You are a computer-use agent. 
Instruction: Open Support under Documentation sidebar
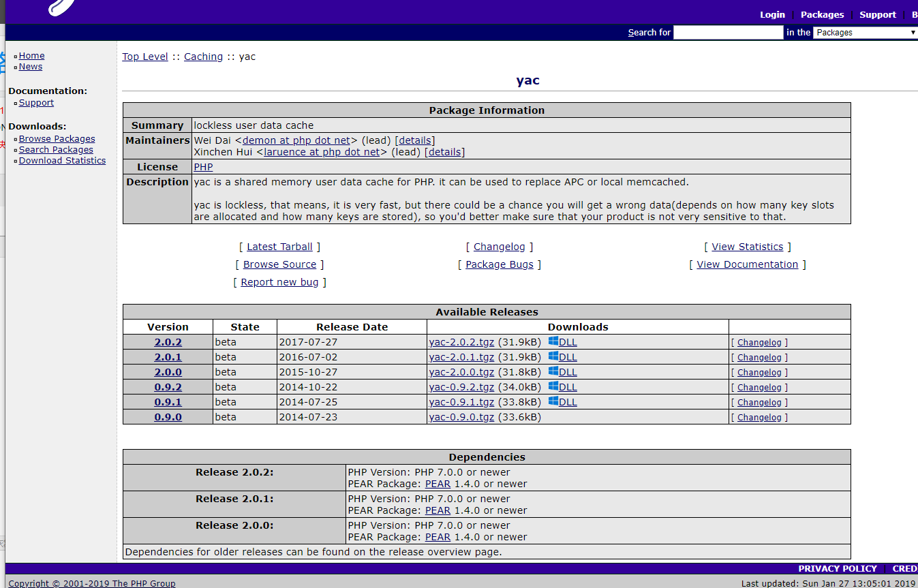coord(36,103)
